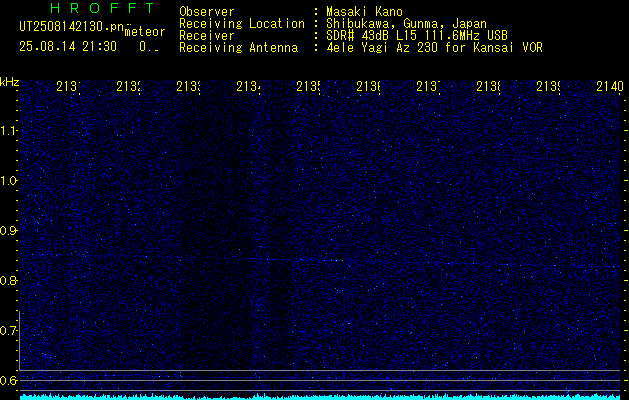Select SDR# 43dB L15 111.6MHz USB text
This screenshot has height=400, width=629.
click(417, 36)
